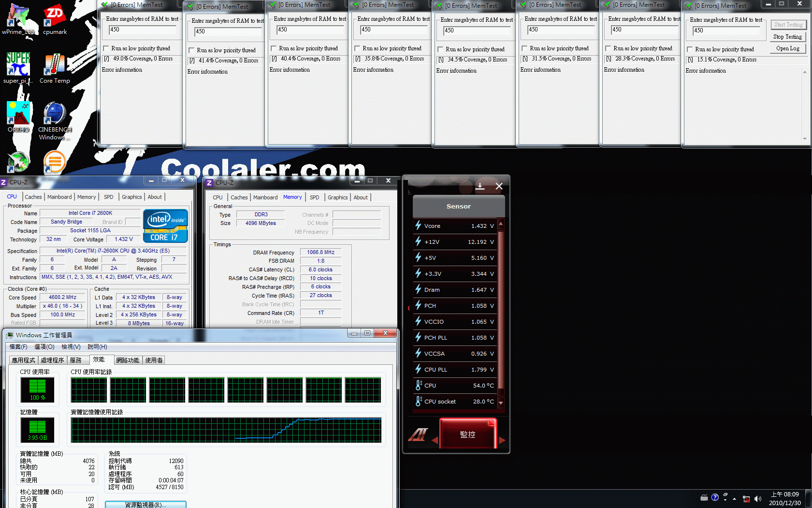This screenshot has width=812, height=508.
Task: Enable low priority thread in 49.0% coverage MemTest
Action: 106,48
